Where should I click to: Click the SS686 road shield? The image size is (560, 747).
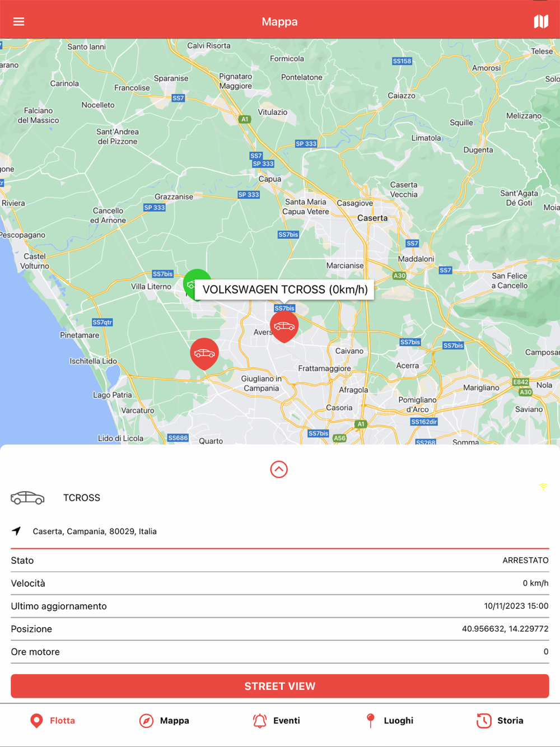pos(178,438)
